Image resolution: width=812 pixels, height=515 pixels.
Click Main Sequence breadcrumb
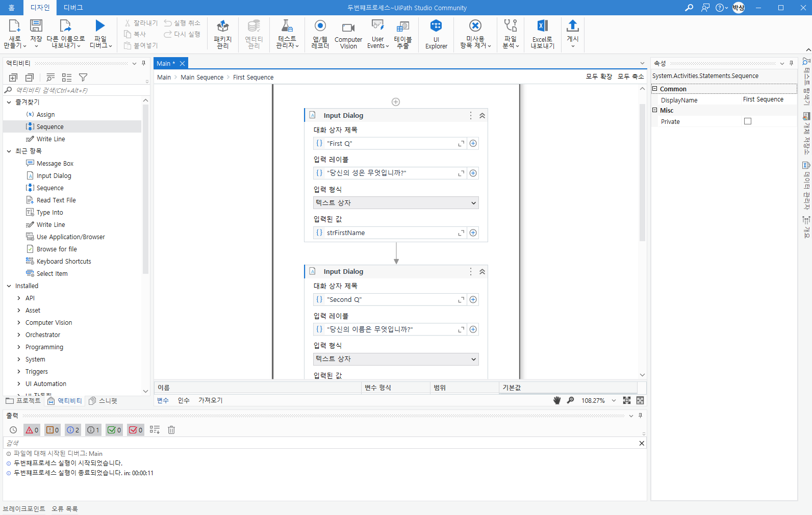pyautogui.click(x=202, y=78)
